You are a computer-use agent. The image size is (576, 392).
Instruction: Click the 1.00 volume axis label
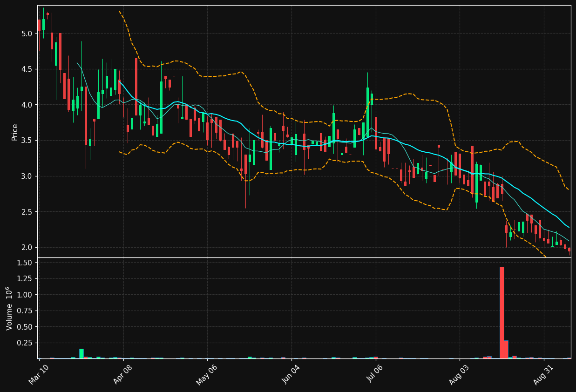(x=25, y=295)
